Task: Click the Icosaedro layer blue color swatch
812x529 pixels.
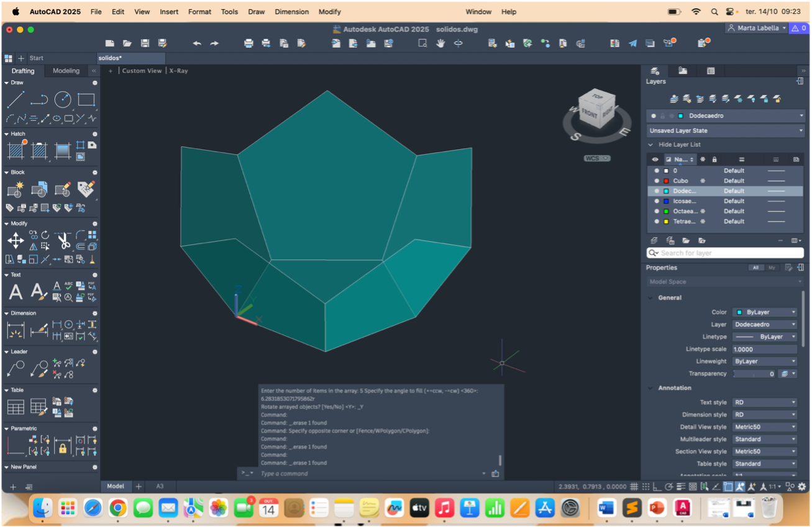Action: (666, 201)
